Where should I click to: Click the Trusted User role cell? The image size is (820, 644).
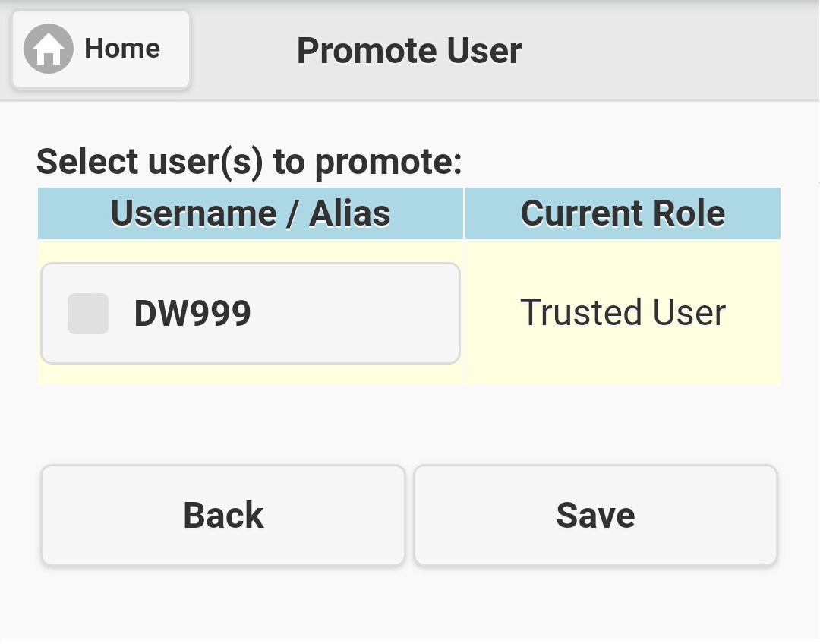623,313
